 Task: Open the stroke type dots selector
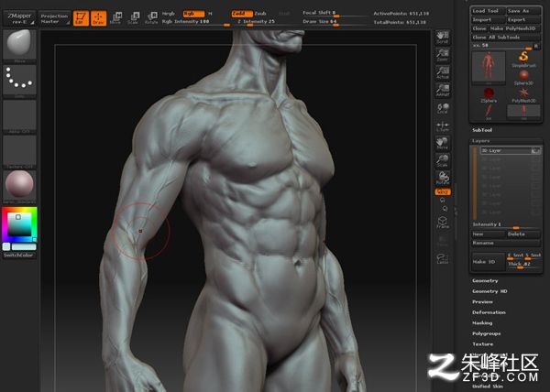pyautogui.click(x=19, y=80)
